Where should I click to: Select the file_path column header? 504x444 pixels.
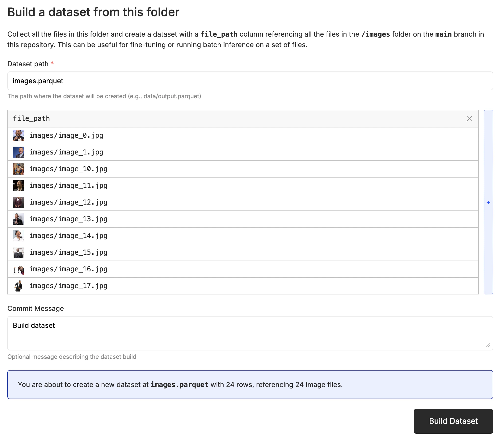coord(32,119)
